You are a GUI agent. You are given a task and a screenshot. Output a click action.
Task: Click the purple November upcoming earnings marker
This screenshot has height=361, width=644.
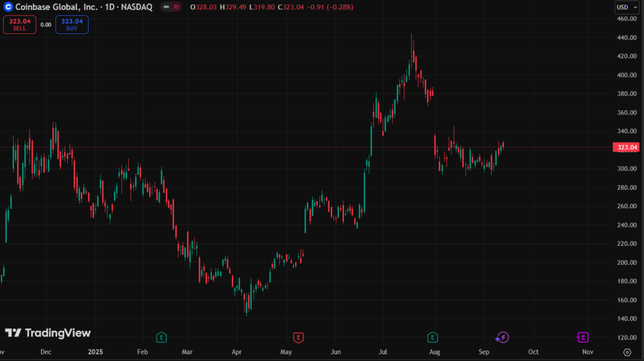tap(582, 337)
